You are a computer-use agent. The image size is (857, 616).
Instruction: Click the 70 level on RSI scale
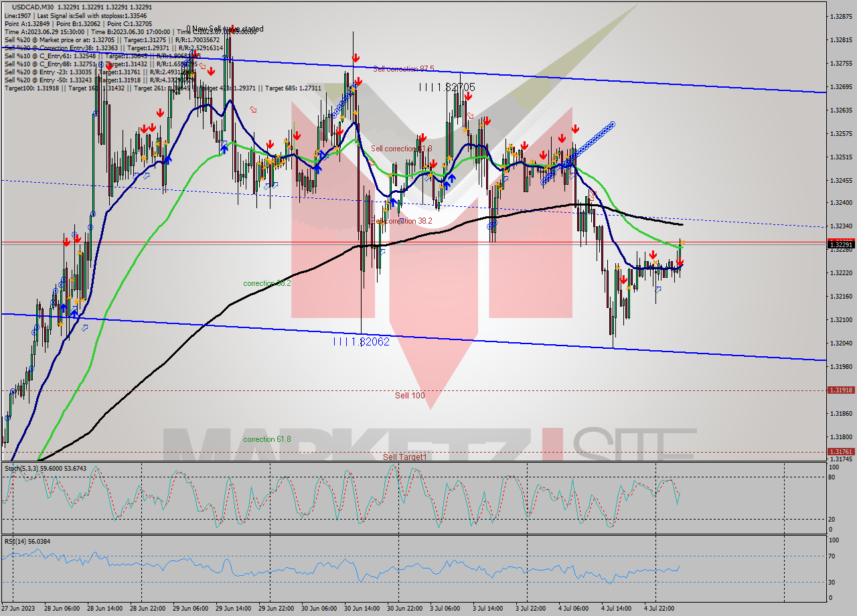pyautogui.click(x=832, y=556)
